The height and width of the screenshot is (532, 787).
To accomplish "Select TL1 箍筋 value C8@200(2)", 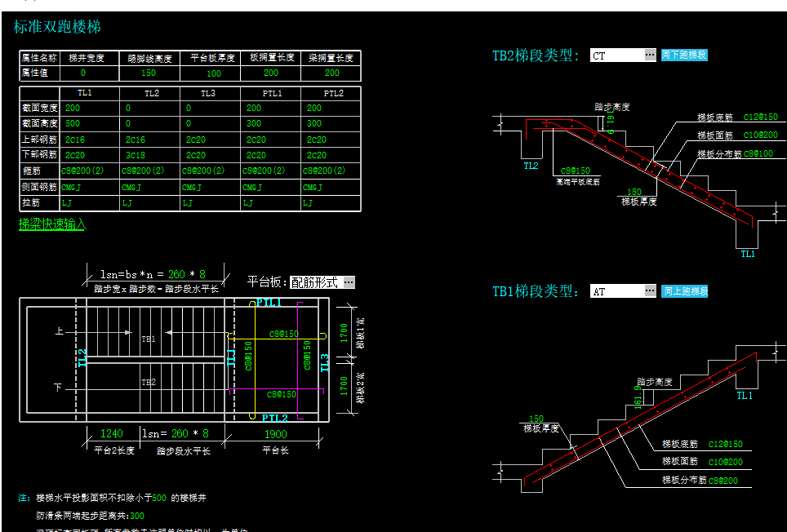I will coord(82,171).
